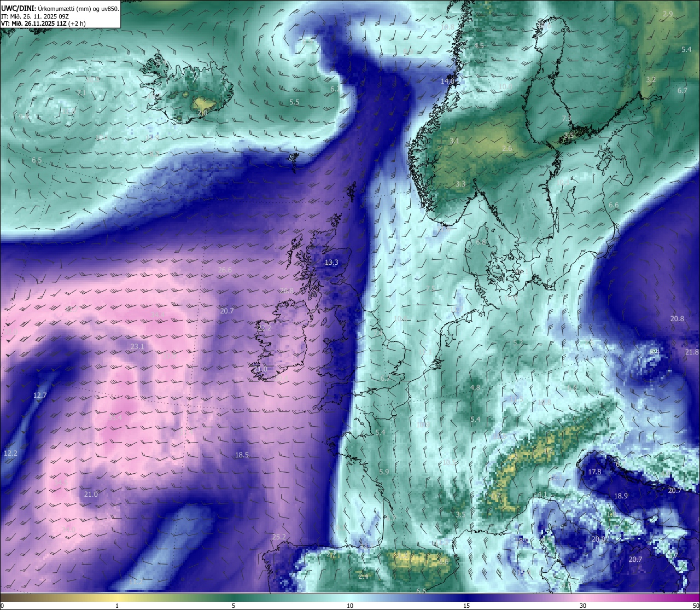
Task: Click the 7.3 value over Sweden
Action: (567, 118)
